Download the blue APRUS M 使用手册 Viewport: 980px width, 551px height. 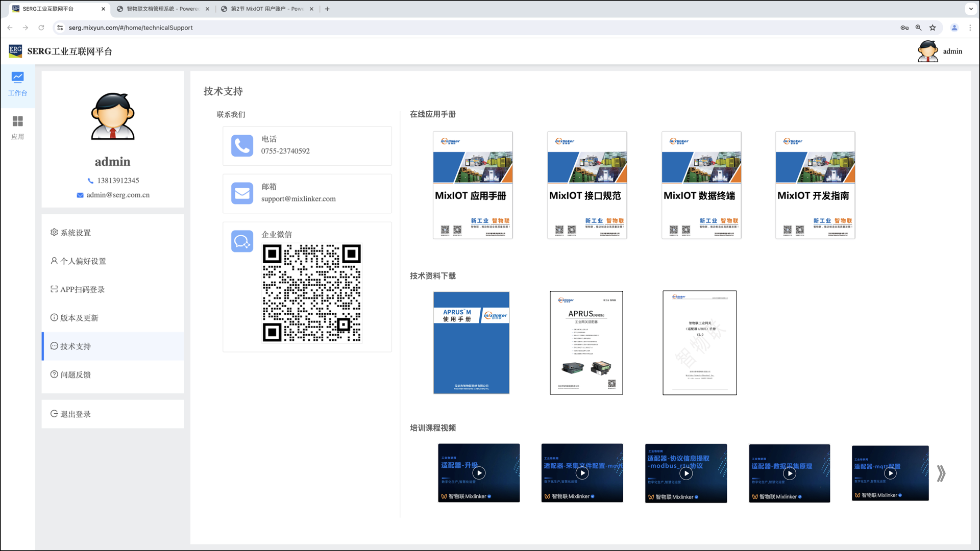(471, 343)
